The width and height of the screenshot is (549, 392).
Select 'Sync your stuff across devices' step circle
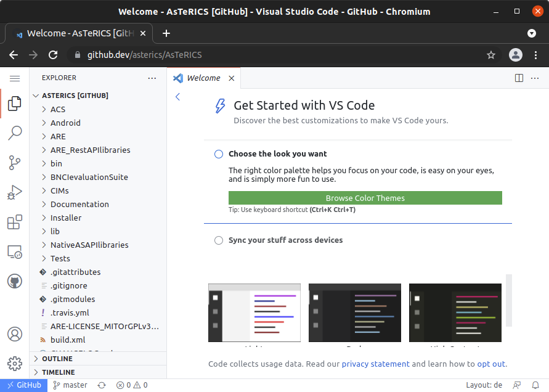click(219, 240)
